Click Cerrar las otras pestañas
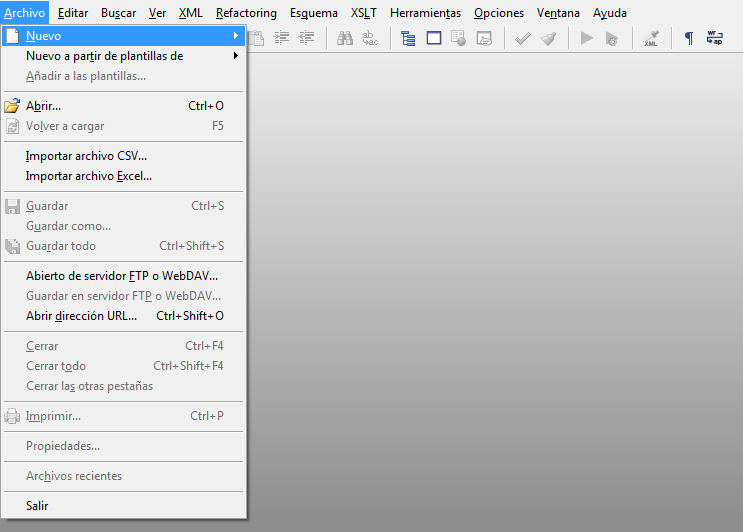The width and height of the screenshot is (743, 532). pyautogui.click(x=123, y=386)
